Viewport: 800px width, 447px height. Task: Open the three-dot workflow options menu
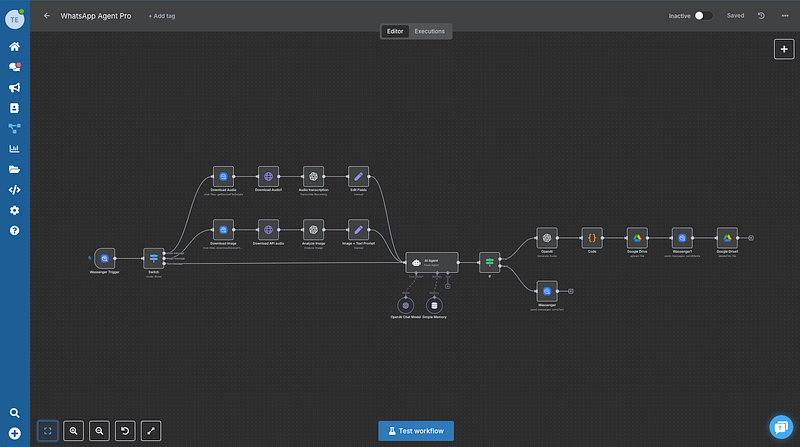point(785,16)
